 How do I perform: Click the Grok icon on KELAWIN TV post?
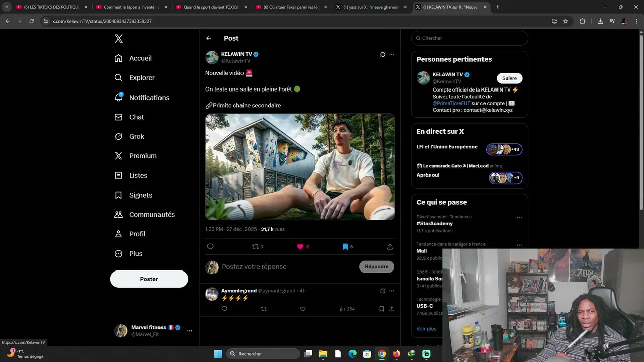point(383,54)
